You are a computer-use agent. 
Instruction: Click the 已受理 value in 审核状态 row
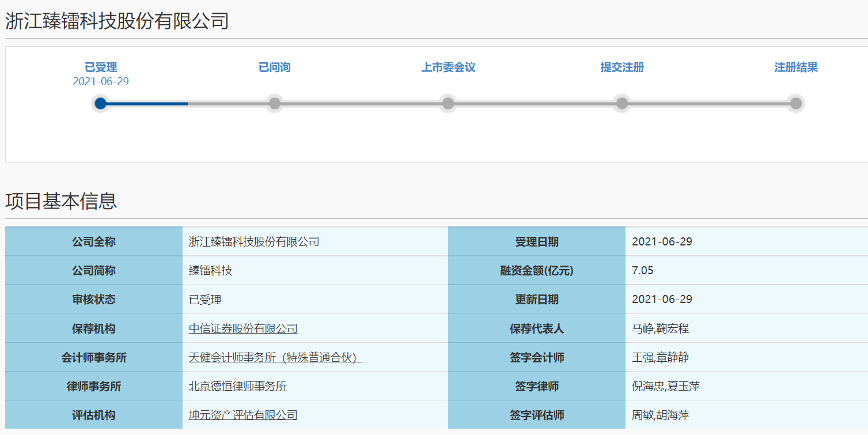[x=205, y=300]
